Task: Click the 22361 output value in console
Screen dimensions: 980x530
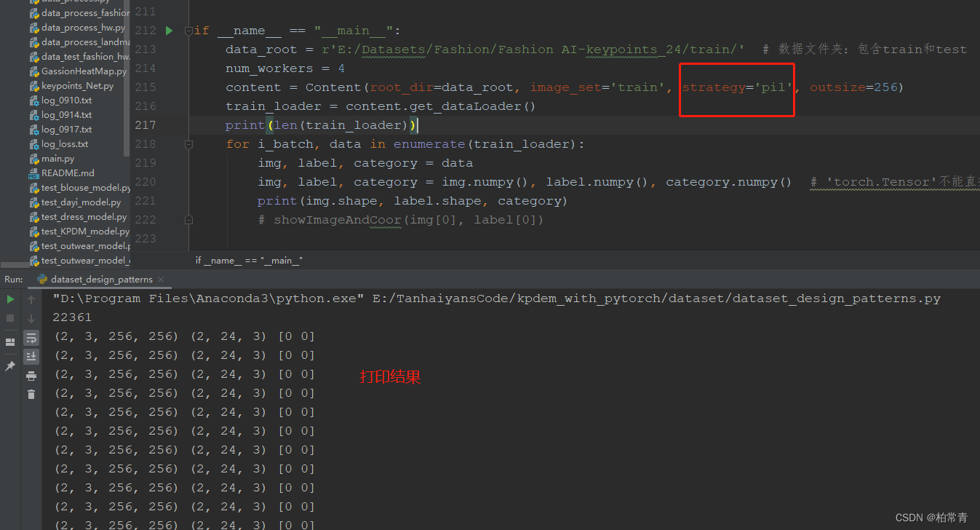Action: click(x=72, y=317)
